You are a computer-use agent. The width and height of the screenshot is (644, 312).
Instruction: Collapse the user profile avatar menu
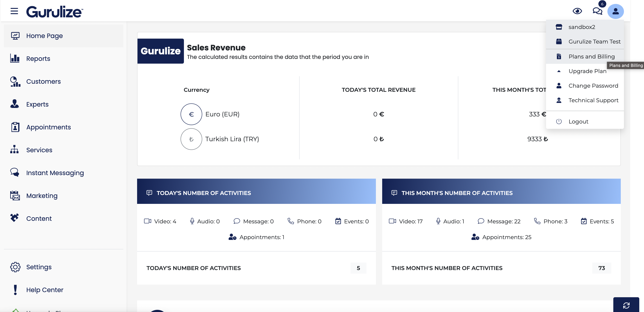point(615,11)
